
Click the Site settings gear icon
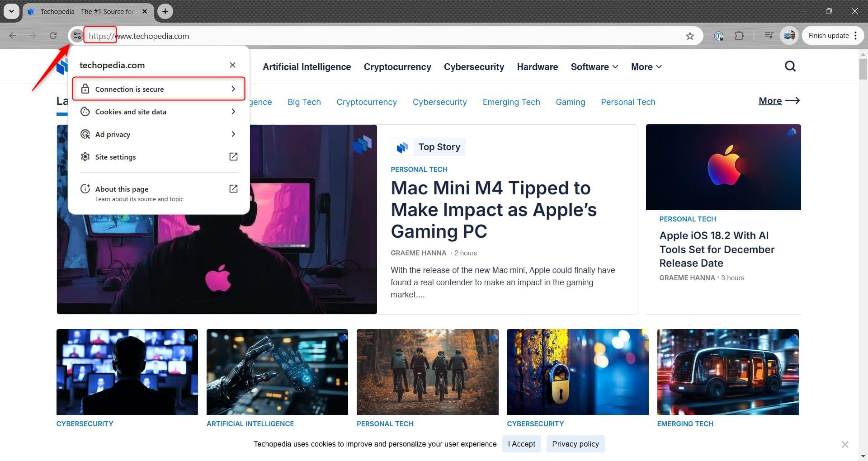(x=85, y=157)
